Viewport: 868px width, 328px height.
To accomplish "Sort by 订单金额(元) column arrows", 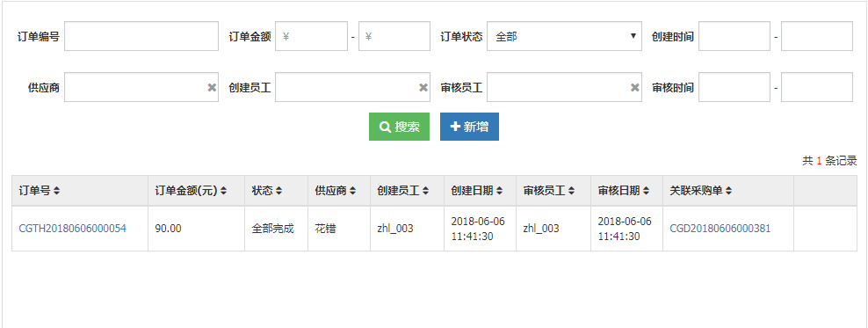I will tap(224, 191).
